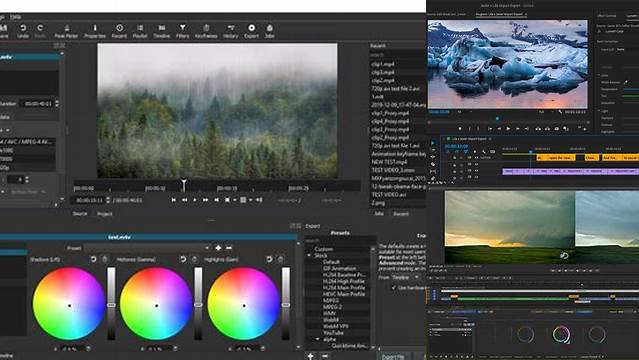Choose the GIF Animation export preset

(x=339, y=269)
